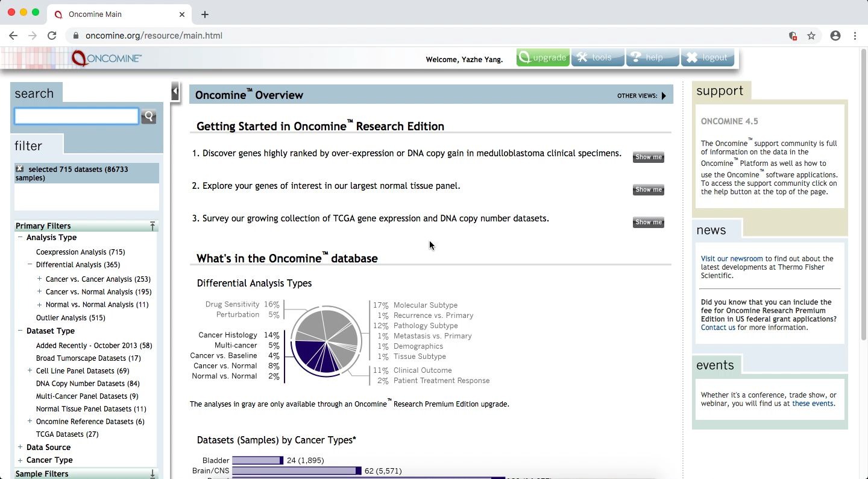Click the Bladder datasets bar
The image size is (868, 479).
257,460
